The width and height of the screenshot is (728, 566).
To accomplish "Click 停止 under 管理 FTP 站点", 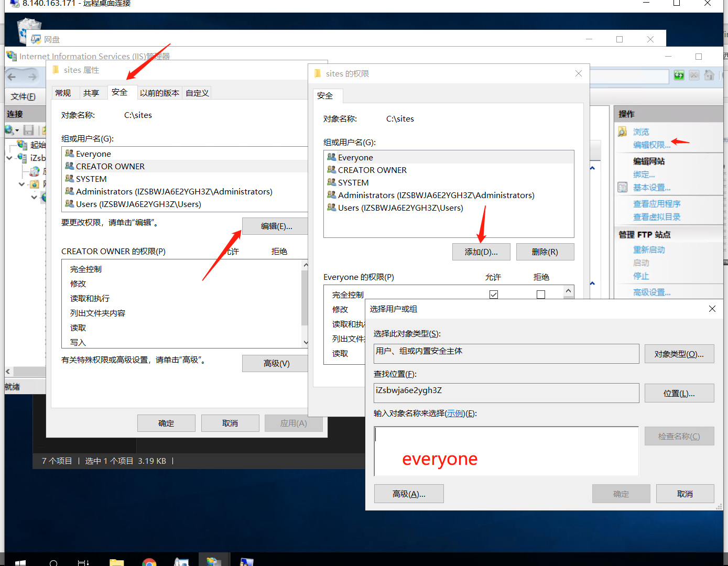I will (641, 276).
